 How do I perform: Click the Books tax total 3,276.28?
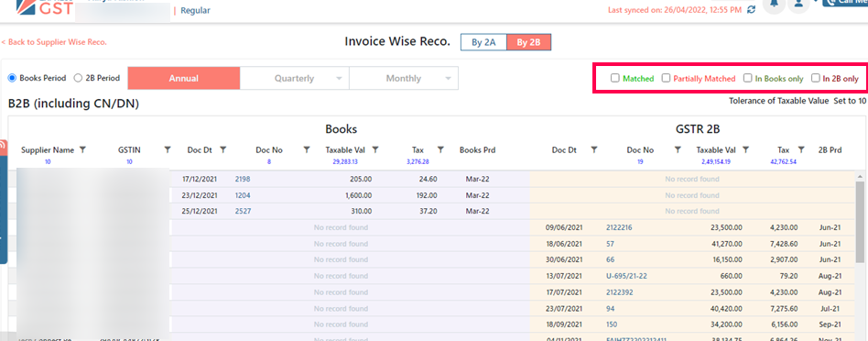(418, 162)
